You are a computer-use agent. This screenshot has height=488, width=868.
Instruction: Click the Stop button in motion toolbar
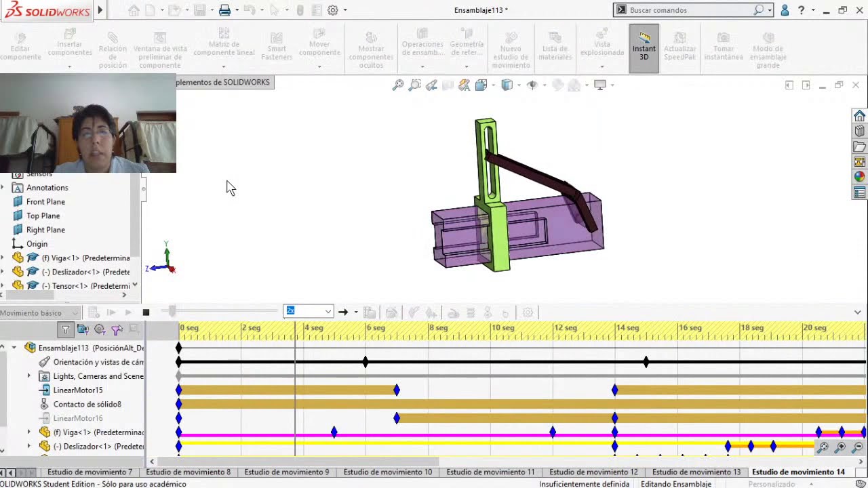click(x=146, y=312)
